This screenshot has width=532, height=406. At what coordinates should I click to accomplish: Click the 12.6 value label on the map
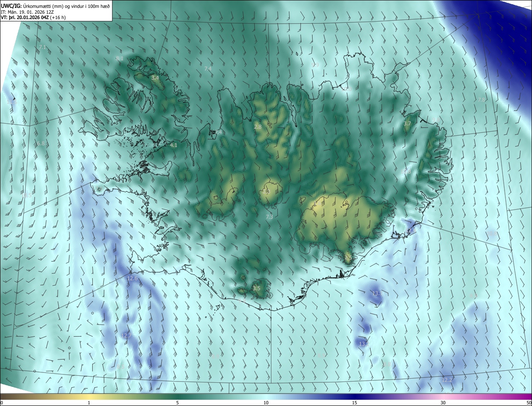coord(132,278)
